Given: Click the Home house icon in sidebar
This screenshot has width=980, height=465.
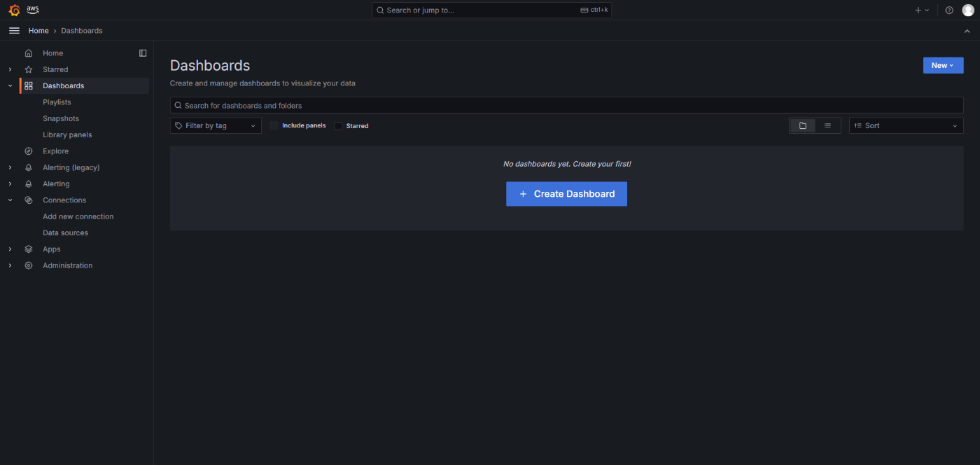Looking at the screenshot, I should 29,53.
